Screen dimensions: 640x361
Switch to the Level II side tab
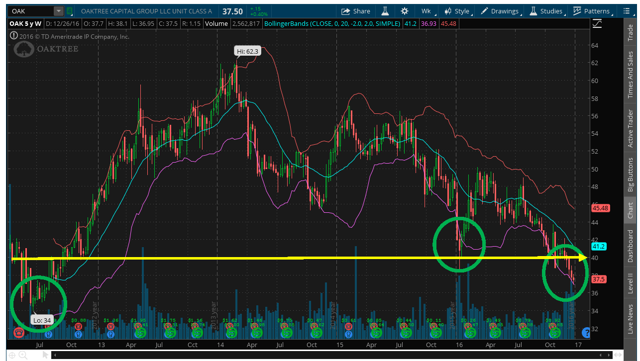coord(631,283)
